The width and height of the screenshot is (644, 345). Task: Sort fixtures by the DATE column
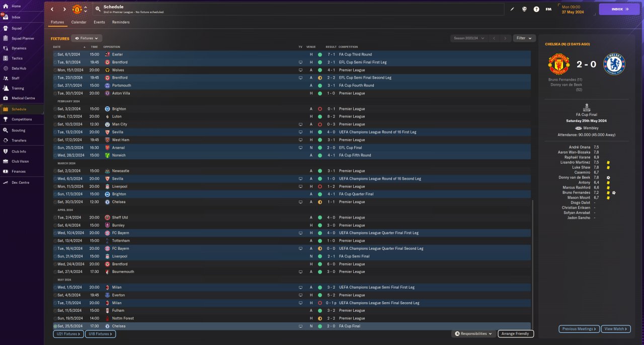(57, 47)
